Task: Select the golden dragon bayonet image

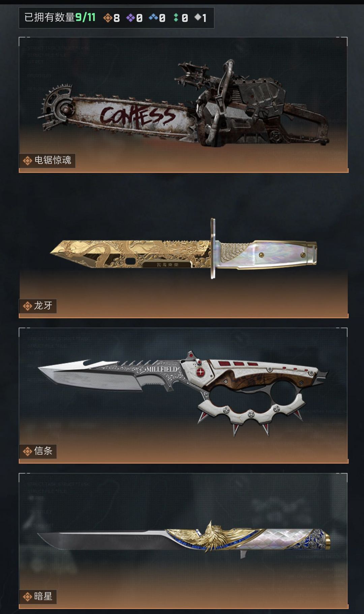Action: pyautogui.click(x=184, y=248)
